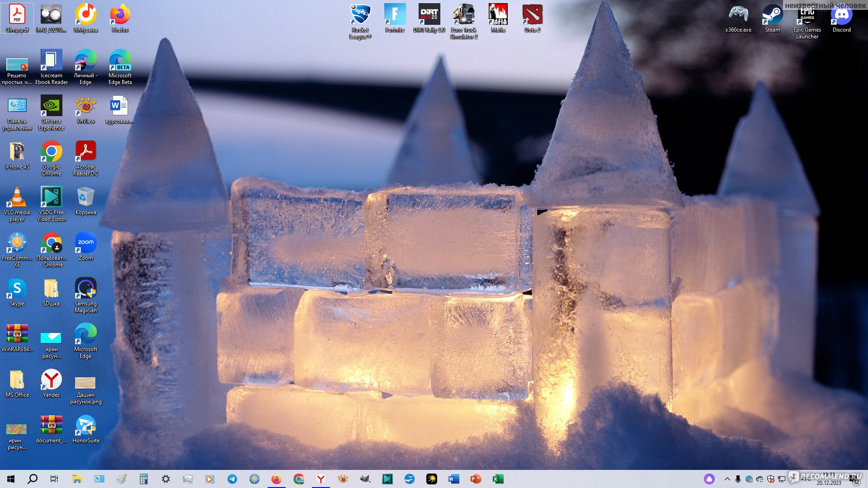This screenshot has width=868, height=488.
Task: Open Epic Games Launcher
Action: (806, 21)
